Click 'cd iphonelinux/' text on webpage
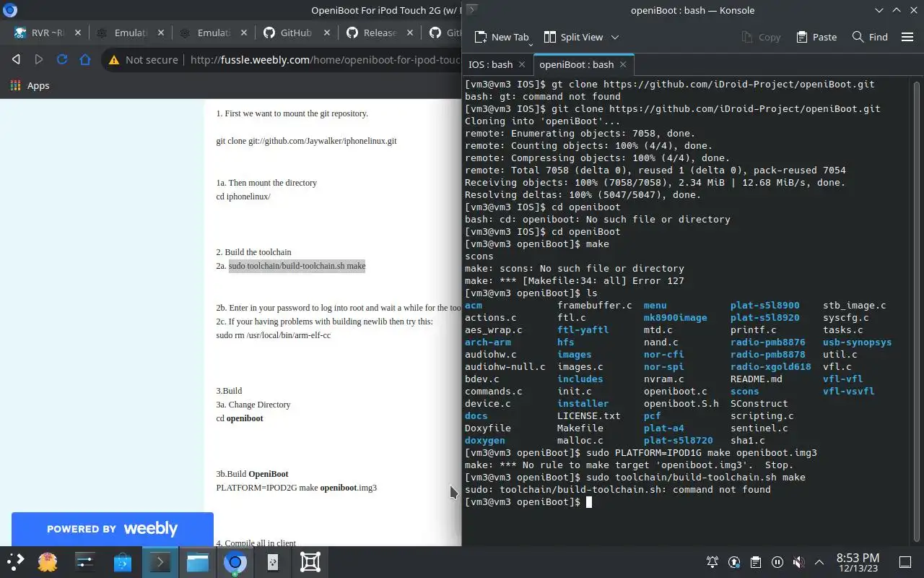The width and height of the screenshot is (924, 578). pyautogui.click(x=243, y=197)
